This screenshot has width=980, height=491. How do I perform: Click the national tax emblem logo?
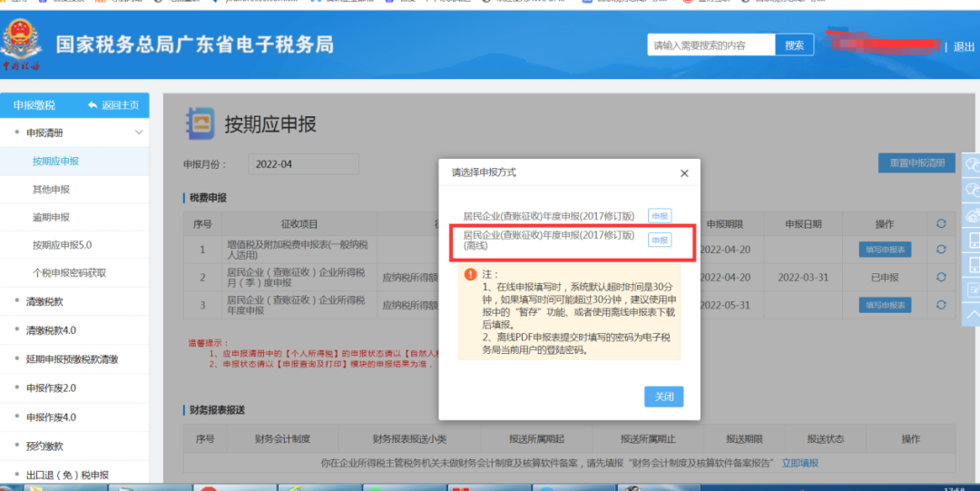click(x=21, y=43)
